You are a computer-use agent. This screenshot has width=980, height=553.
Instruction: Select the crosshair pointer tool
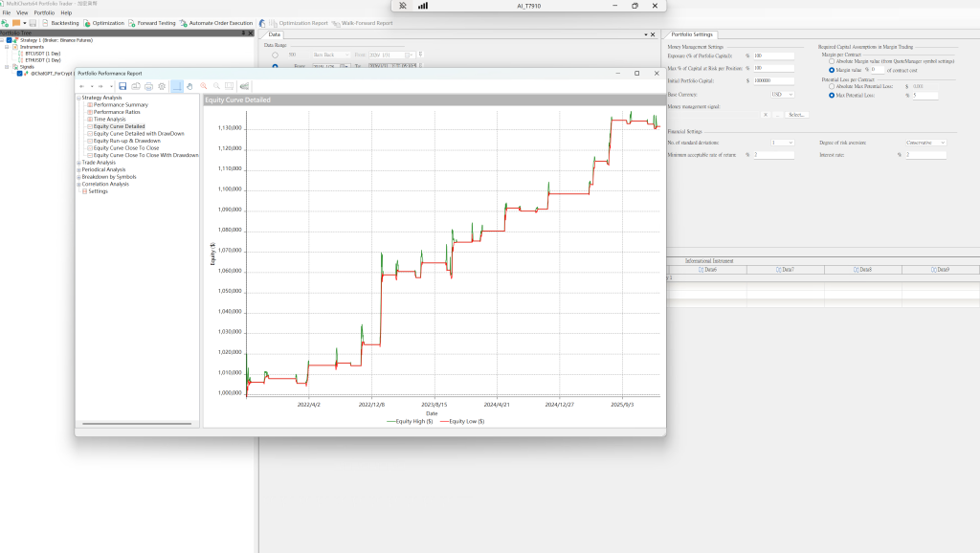pos(177,86)
